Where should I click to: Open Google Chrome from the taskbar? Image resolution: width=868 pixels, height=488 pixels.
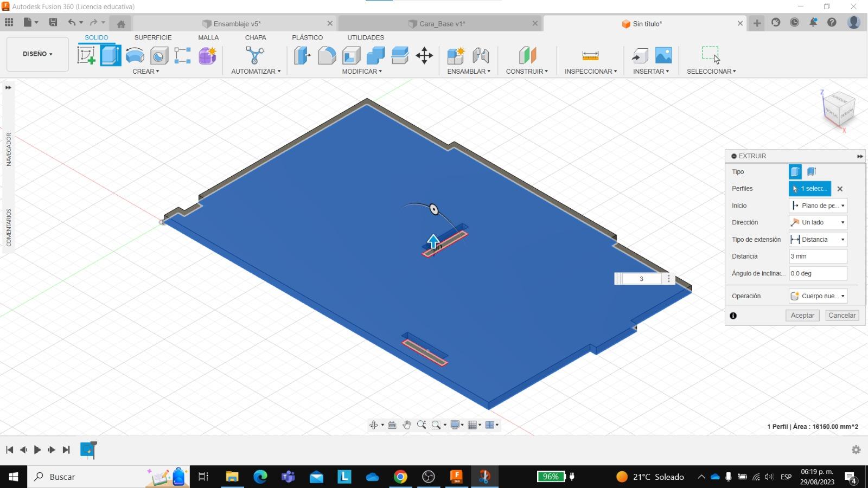(x=400, y=477)
